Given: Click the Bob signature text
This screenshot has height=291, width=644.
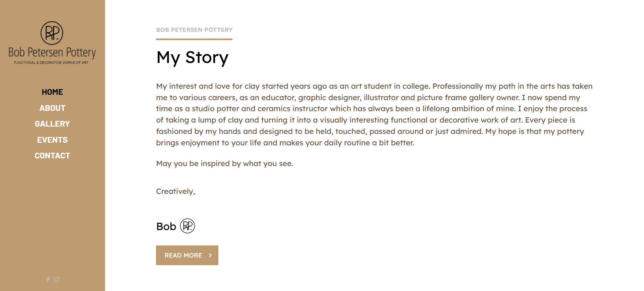Looking at the screenshot, I should (x=166, y=227).
